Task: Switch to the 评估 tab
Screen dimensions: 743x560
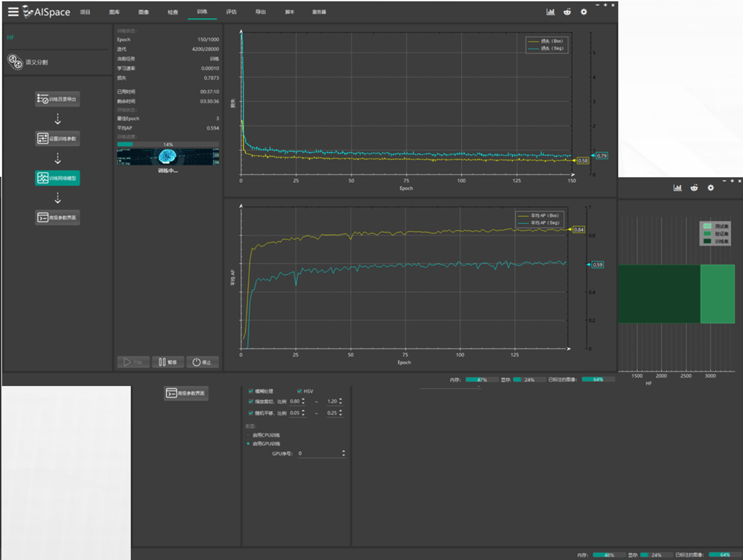Action: tap(231, 12)
